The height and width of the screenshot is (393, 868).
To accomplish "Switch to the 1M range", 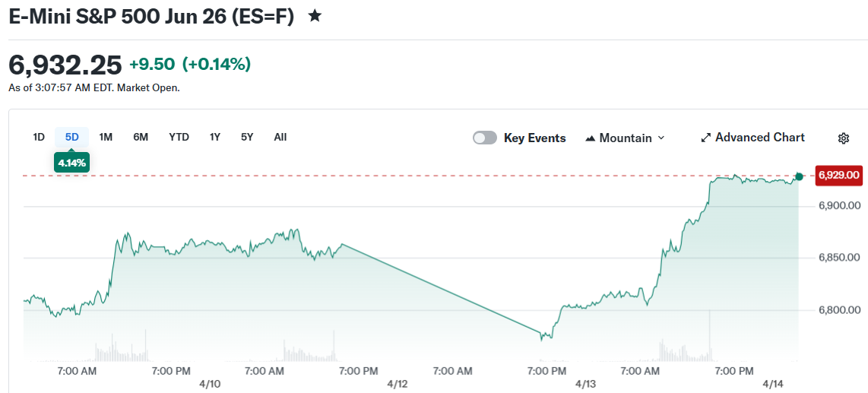I will pos(106,138).
